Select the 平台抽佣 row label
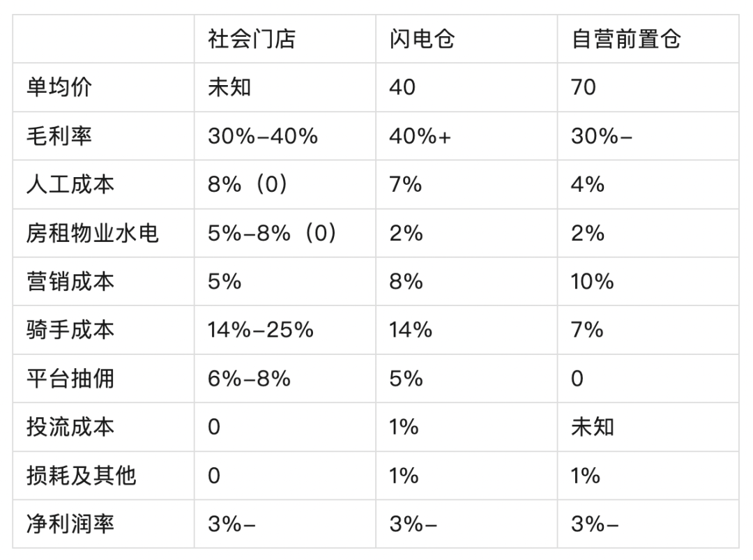 (70, 379)
